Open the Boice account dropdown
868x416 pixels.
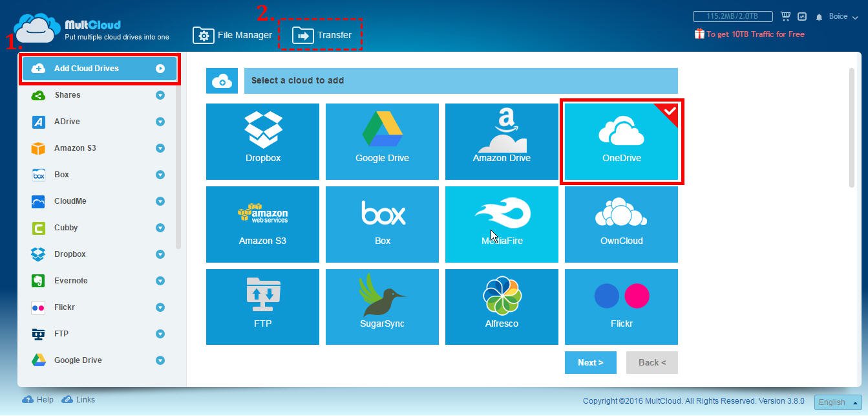(x=843, y=16)
